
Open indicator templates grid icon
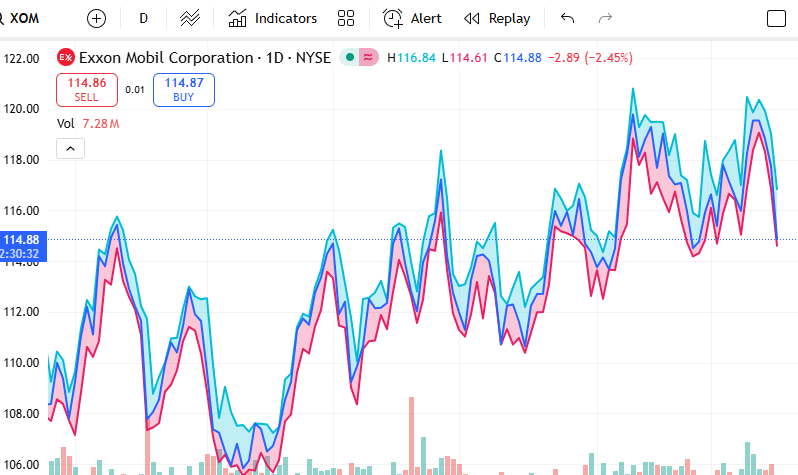[346, 19]
